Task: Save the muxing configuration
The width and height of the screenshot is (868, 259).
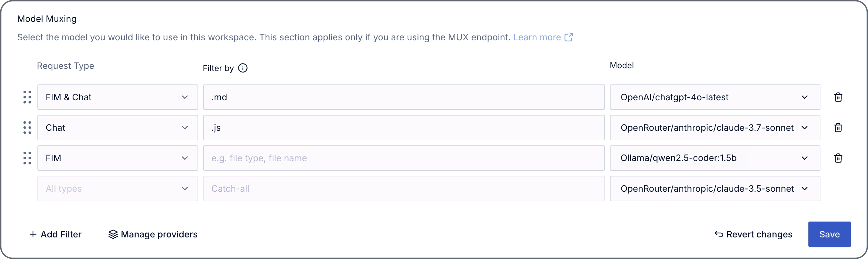Action: pos(829,234)
